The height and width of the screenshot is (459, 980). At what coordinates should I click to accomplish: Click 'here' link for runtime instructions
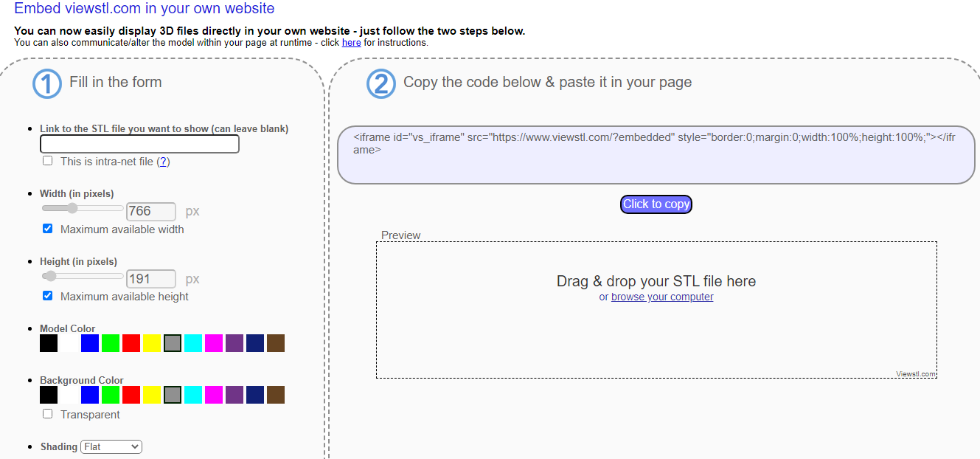pos(351,43)
